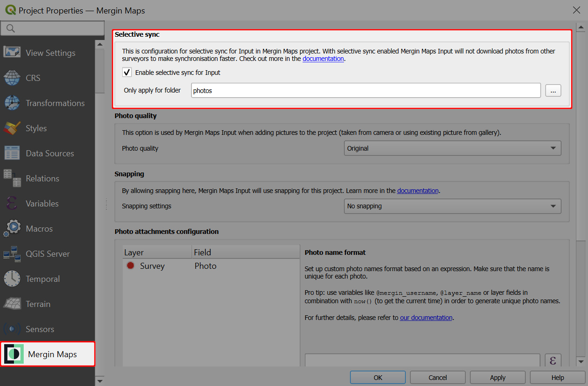Select the CRS globe icon
588x386 pixels.
(x=12, y=78)
